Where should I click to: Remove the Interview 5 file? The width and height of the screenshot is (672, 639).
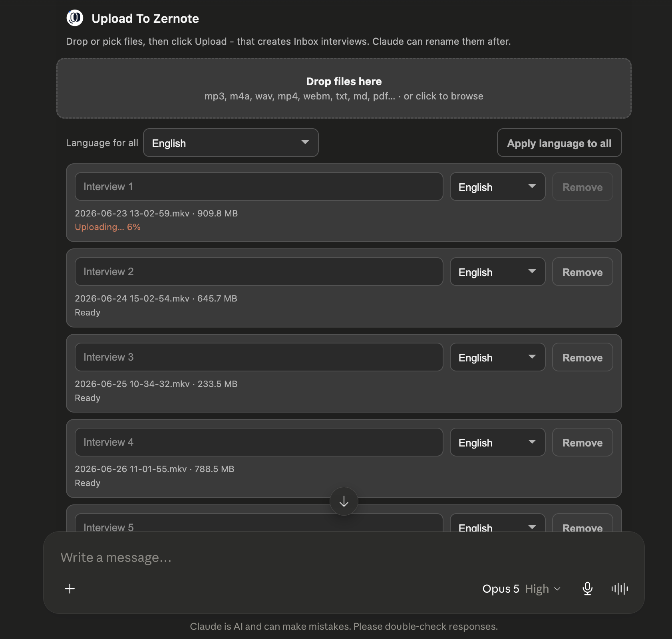pyautogui.click(x=583, y=523)
